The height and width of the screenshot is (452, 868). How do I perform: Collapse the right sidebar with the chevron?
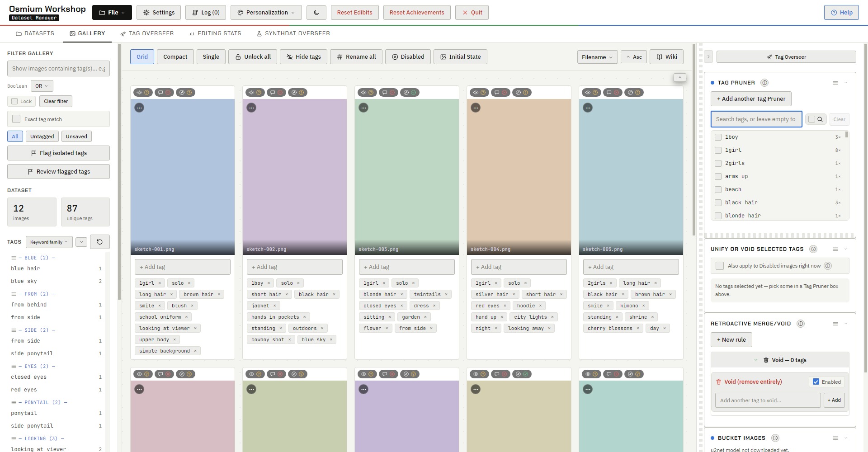pos(708,56)
